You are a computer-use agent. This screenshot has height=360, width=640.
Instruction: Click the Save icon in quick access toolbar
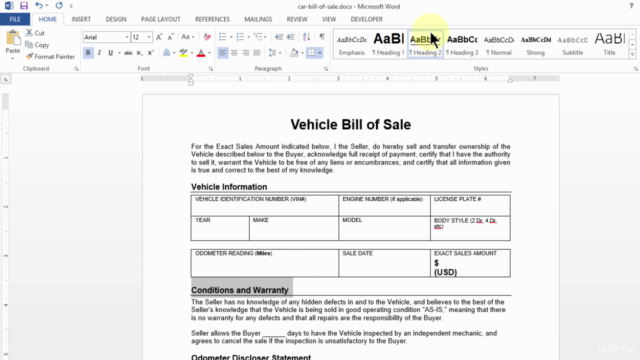pyautogui.click(x=24, y=6)
